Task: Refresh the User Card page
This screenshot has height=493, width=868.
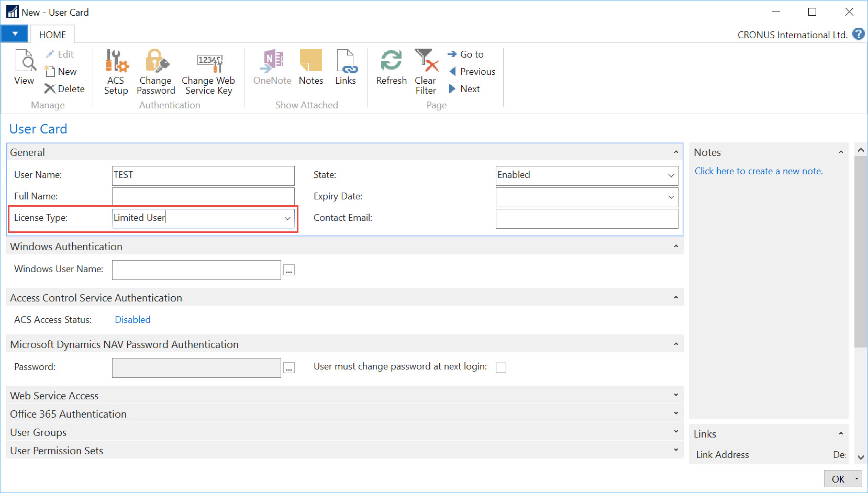Action: coord(391,67)
